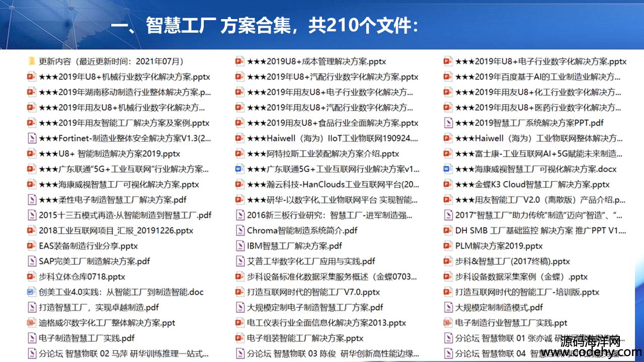Click the folder icon beside 更新内容

click(x=32, y=61)
